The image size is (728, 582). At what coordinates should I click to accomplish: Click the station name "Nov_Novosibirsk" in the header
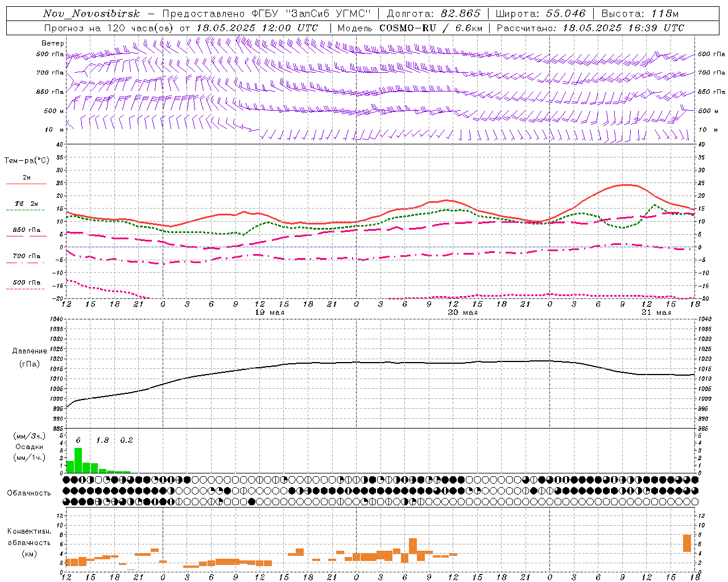pos(92,14)
